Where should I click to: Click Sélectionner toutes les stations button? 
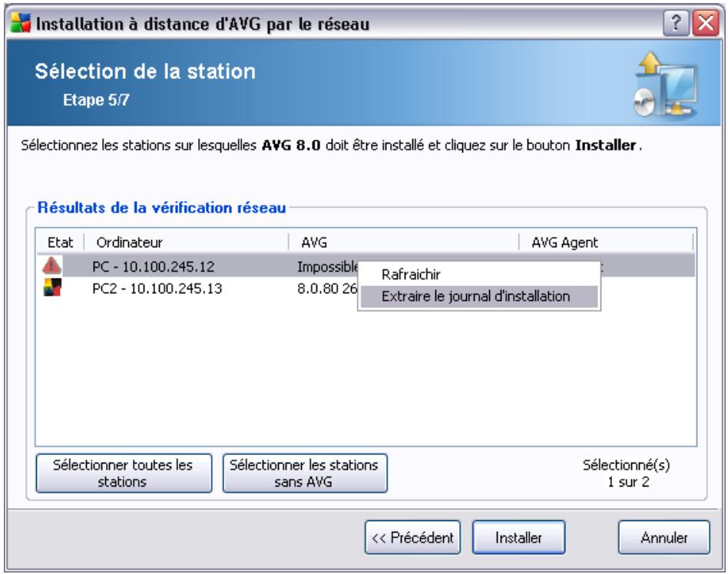click(124, 473)
